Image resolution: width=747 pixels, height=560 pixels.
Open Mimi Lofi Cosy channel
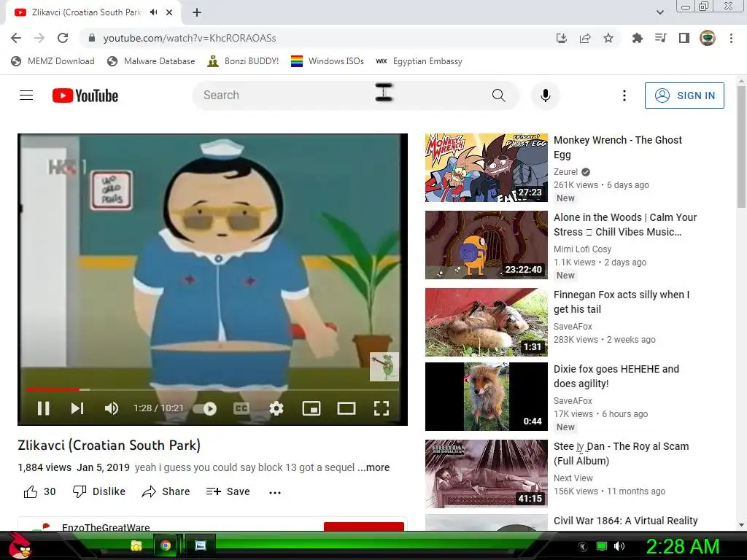click(582, 249)
